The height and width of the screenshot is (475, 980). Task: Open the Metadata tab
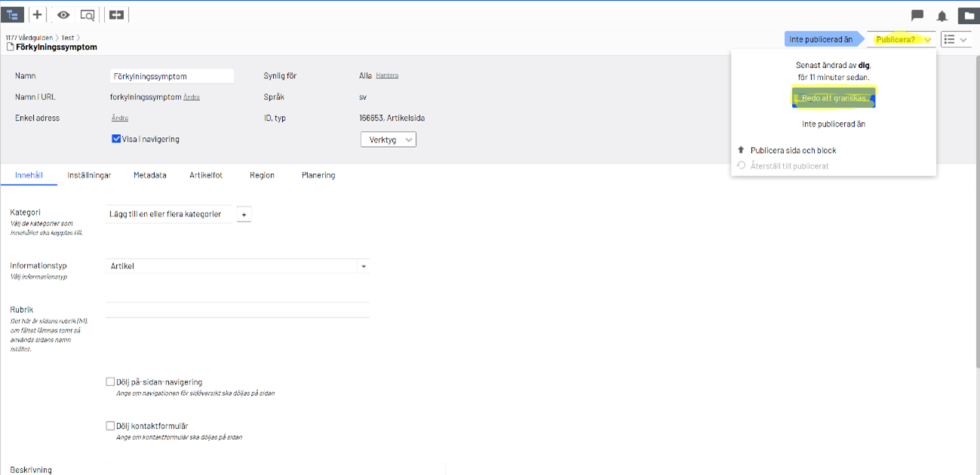point(150,175)
